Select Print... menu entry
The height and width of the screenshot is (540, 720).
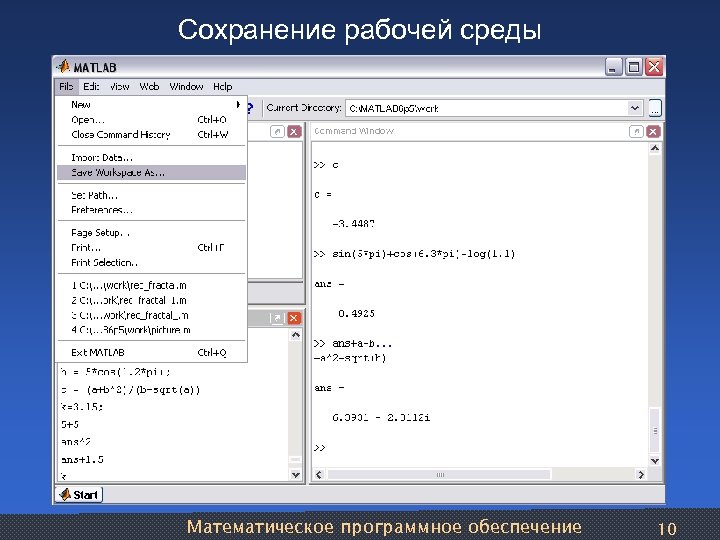click(152, 248)
